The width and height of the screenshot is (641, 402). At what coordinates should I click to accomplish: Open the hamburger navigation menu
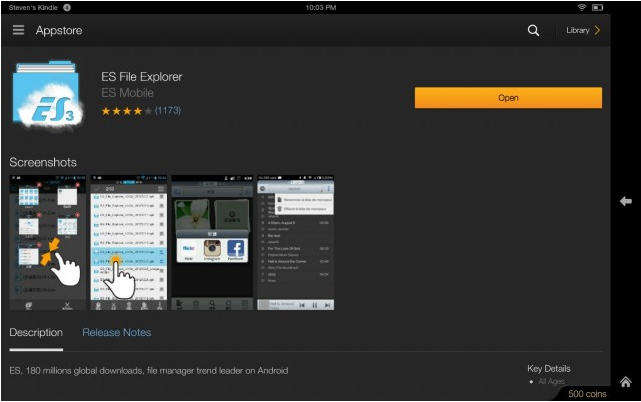click(18, 30)
